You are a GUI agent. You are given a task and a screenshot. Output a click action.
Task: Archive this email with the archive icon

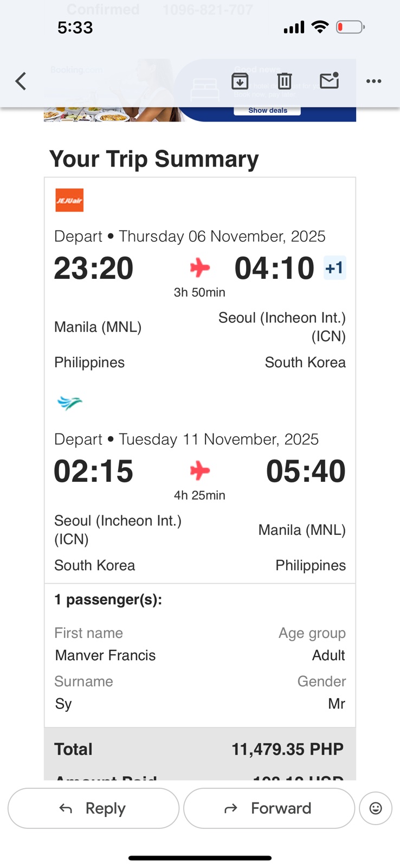click(240, 81)
